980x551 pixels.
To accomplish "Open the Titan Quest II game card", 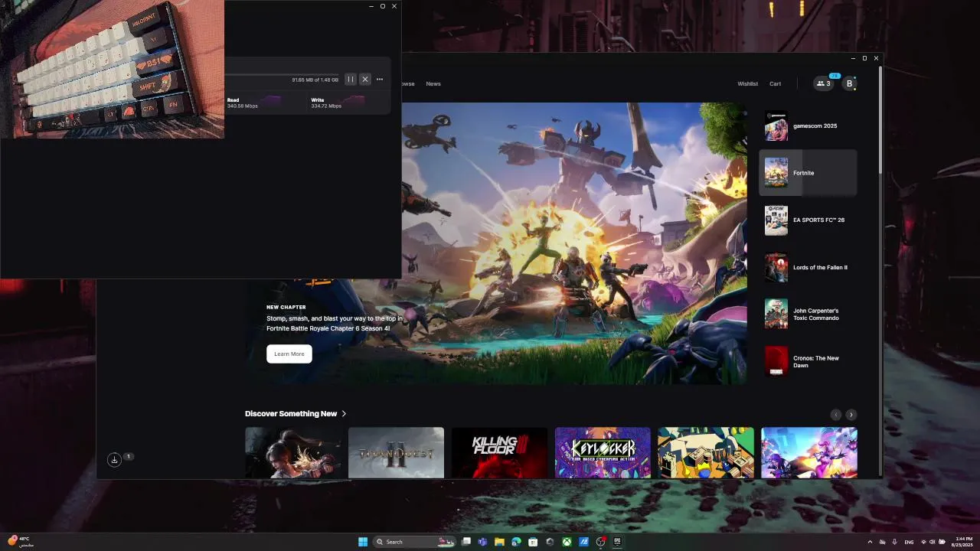I will click(x=396, y=453).
